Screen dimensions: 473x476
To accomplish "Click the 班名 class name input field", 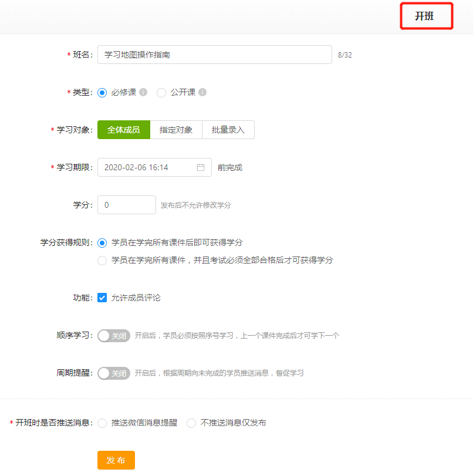I will point(215,54).
